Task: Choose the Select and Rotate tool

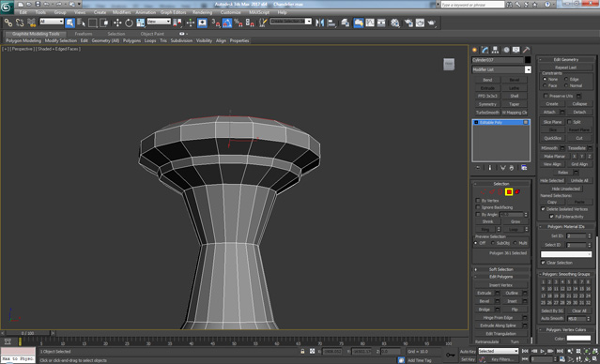Action: pos(129,23)
